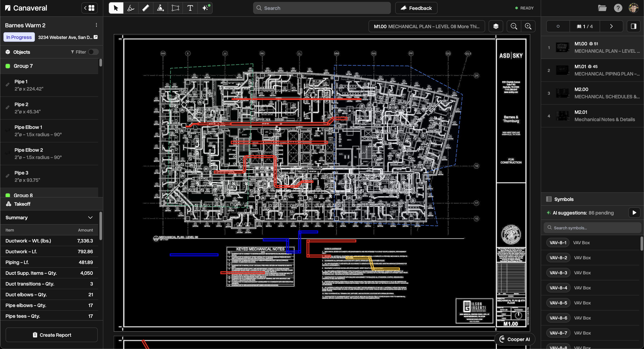Open user profile avatar

[x=634, y=8]
